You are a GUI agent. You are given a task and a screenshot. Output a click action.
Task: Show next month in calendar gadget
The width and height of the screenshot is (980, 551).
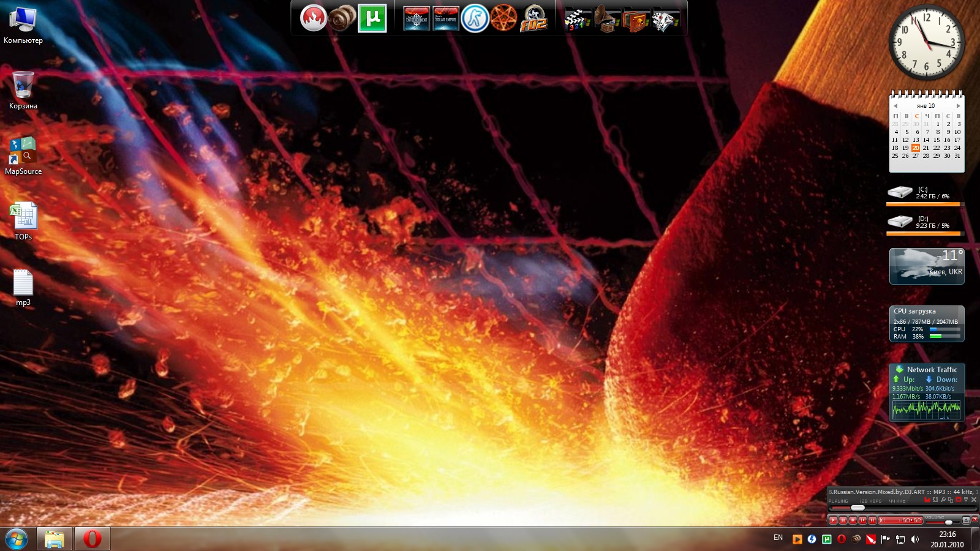[959, 106]
